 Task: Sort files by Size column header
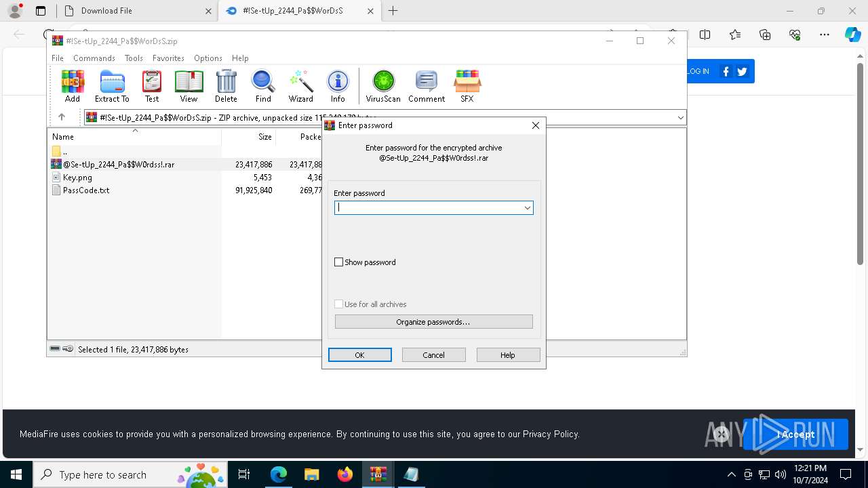point(249,137)
